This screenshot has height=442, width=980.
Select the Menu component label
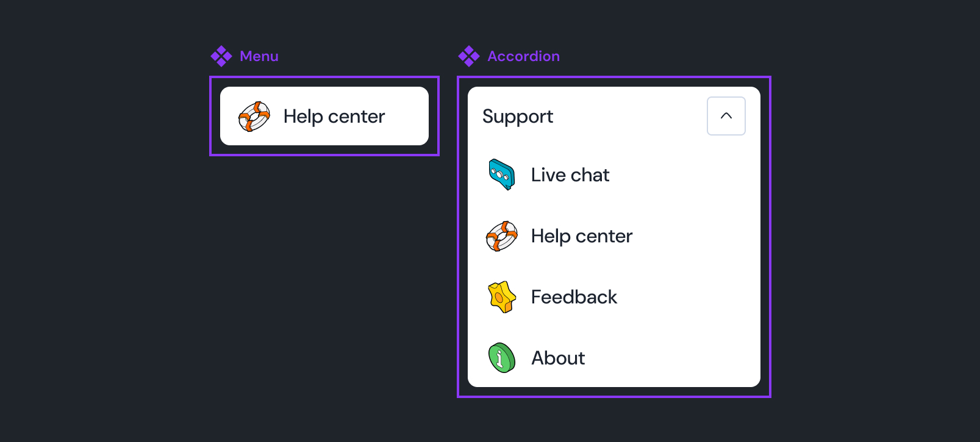pyautogui.click(x=259, y=56)
